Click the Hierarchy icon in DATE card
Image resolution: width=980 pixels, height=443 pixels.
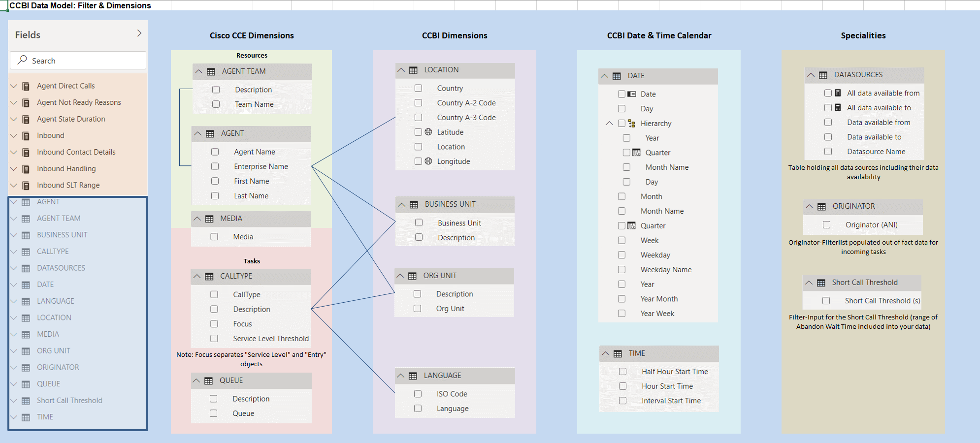631,124
